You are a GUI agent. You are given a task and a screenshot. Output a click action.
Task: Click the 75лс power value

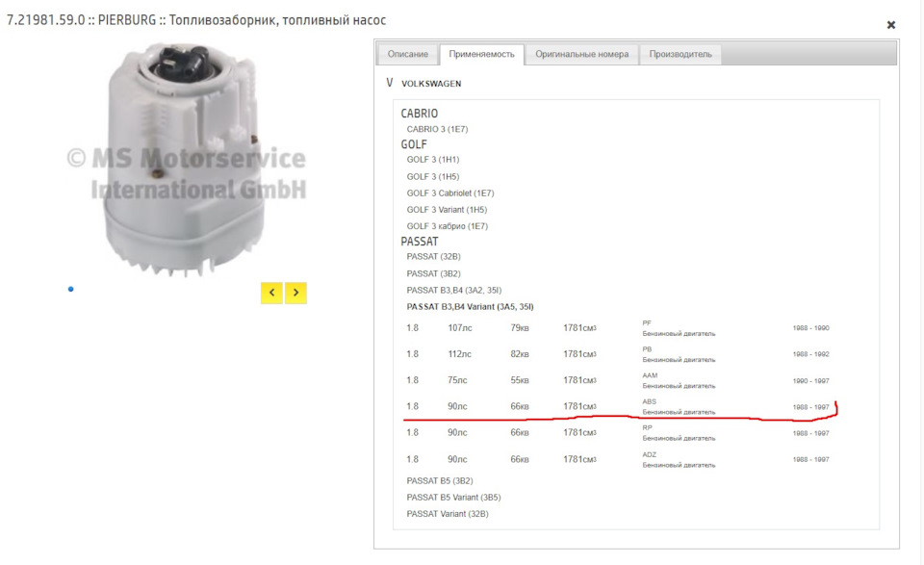457,380
